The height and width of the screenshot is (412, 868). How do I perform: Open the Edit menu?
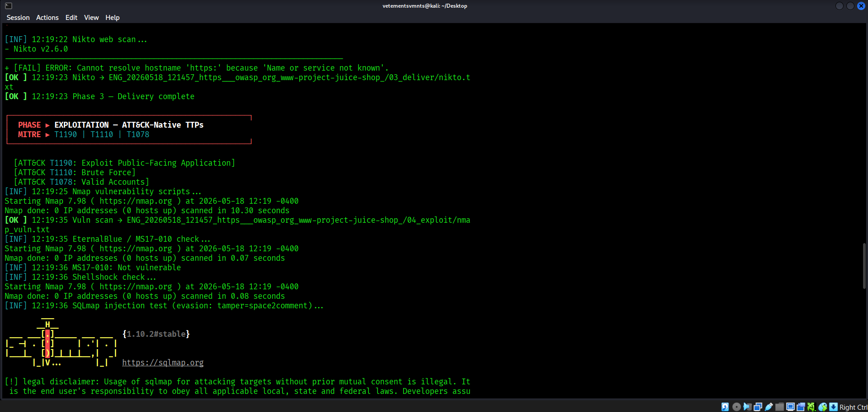pyautogui.click(x=71, y=18)
